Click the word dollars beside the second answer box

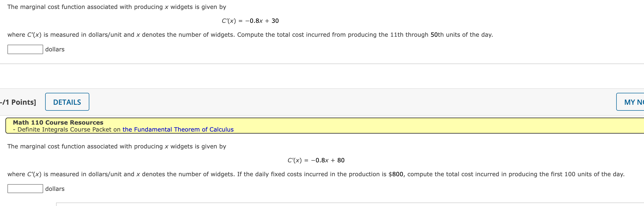(55, 189)
